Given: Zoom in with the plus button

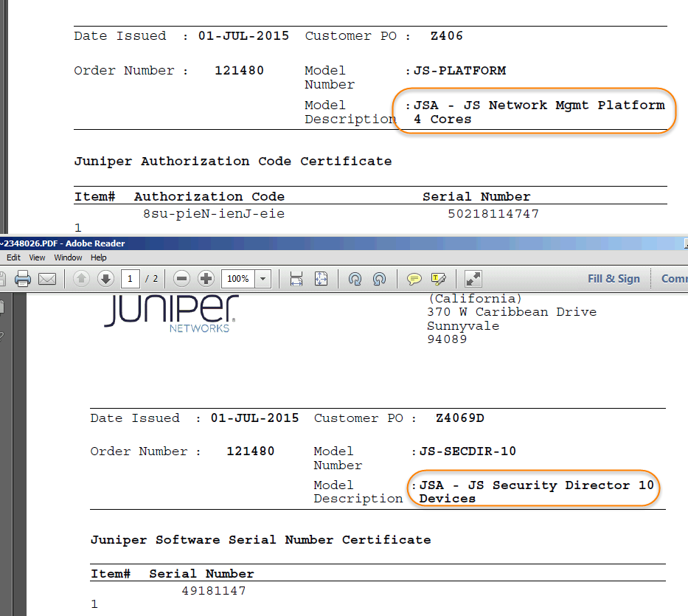Looking at the screenshot, I should pyautogui.click(x=206, y=279).
